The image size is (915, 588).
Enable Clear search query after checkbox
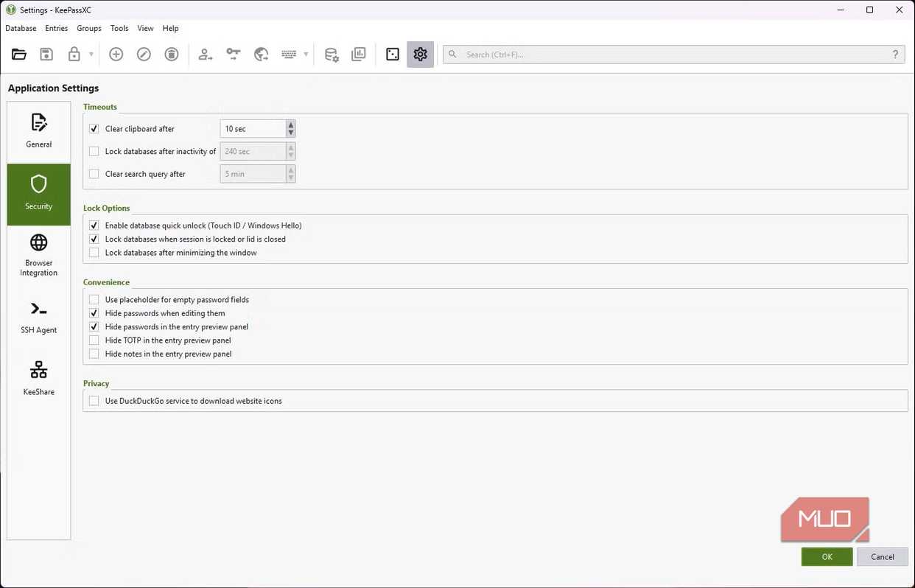(x=94, y=174)
